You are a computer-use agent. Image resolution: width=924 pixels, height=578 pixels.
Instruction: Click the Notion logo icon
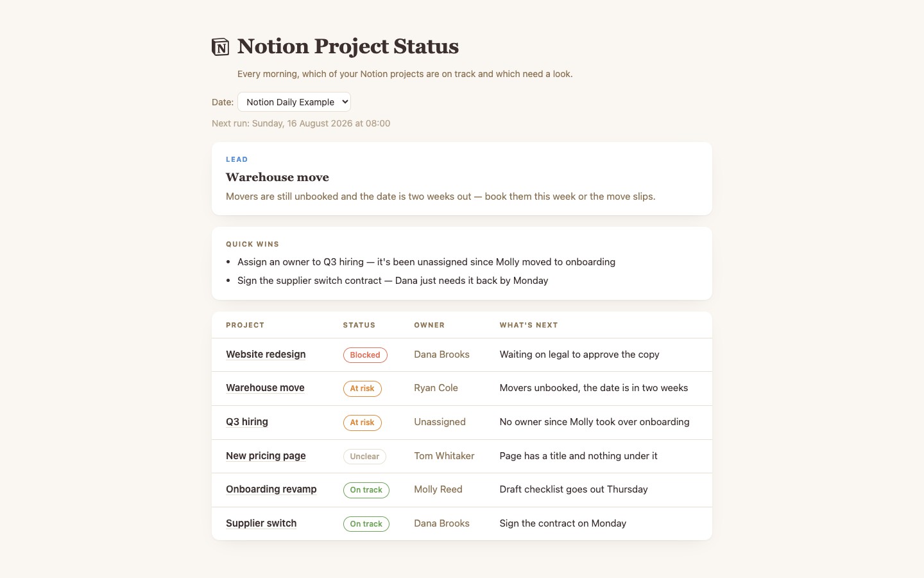(x=221, y=47)
